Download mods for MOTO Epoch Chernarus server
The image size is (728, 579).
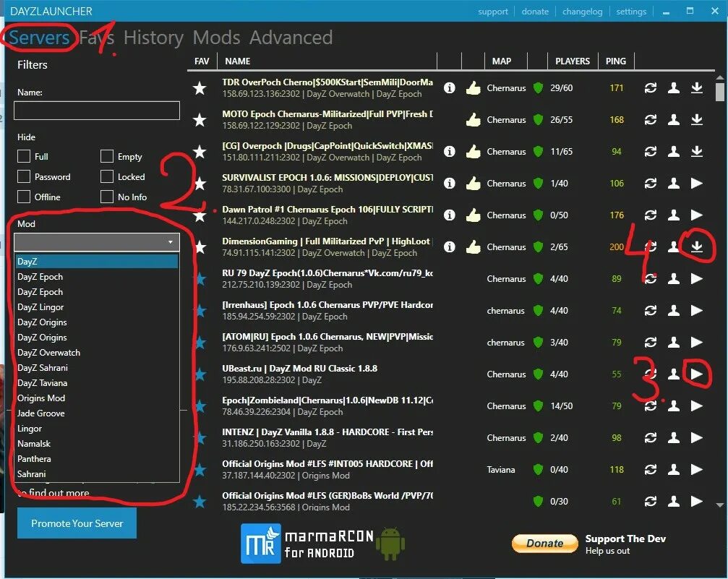click(696, 120)
